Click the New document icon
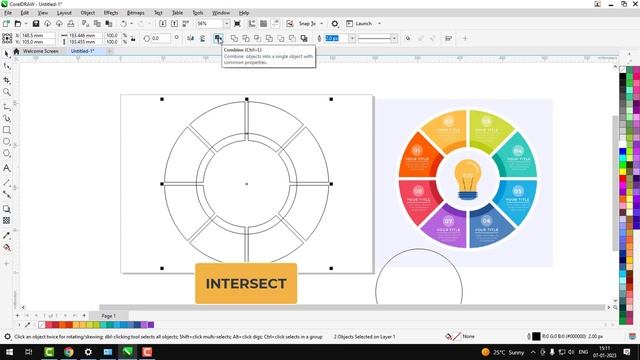Image resolution: width=640 pixels, height=360 pixels. tap(6, 24)
